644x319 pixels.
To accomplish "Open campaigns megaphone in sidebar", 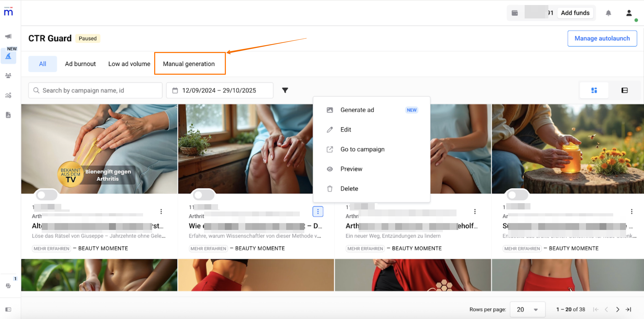I will 8,36.
